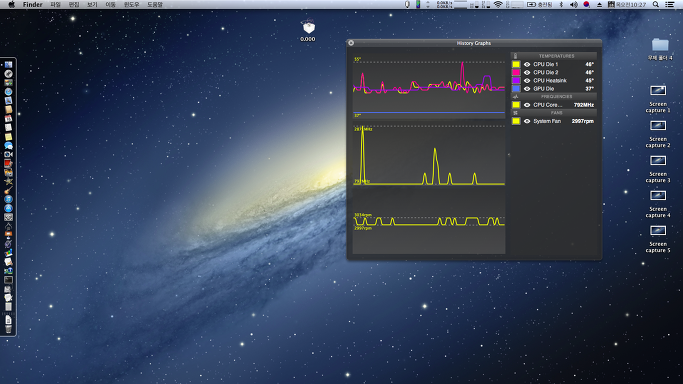Screen dimensions: 683x384
Task: Click the thermometer icon in the Temperatures header
Action: pyautogui.click(x=515, y=56)
